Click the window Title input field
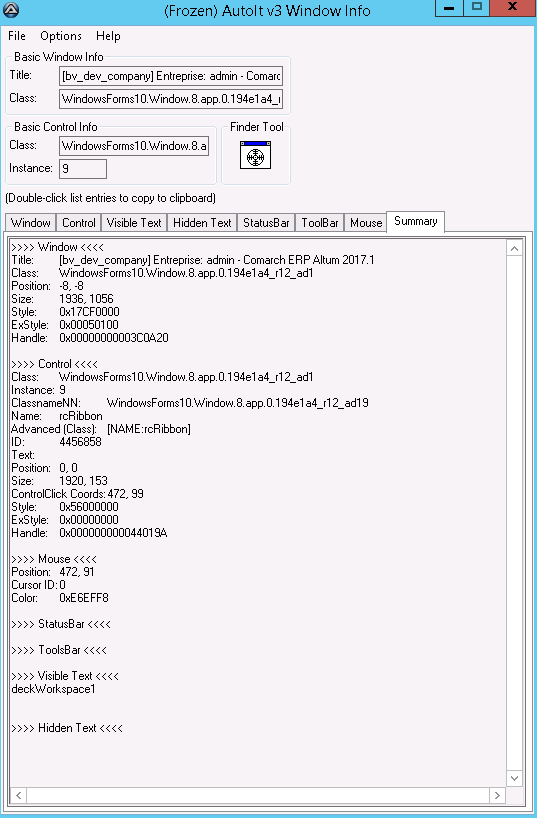 [x=171, y=76]
